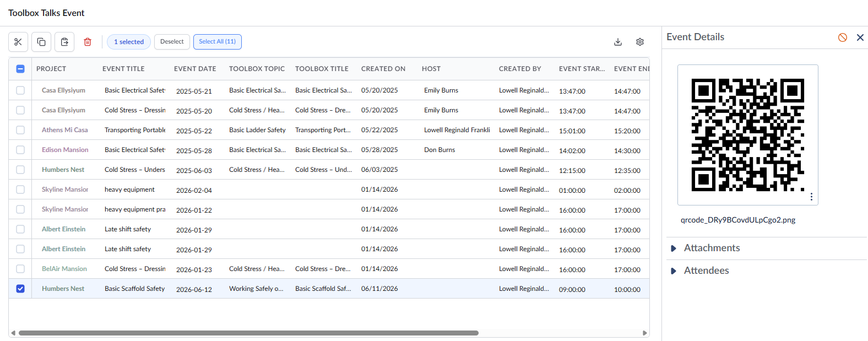Click the 09:00:00 event start cell
868x341 pixels.
pyautogui.click(x=572, y=290)
